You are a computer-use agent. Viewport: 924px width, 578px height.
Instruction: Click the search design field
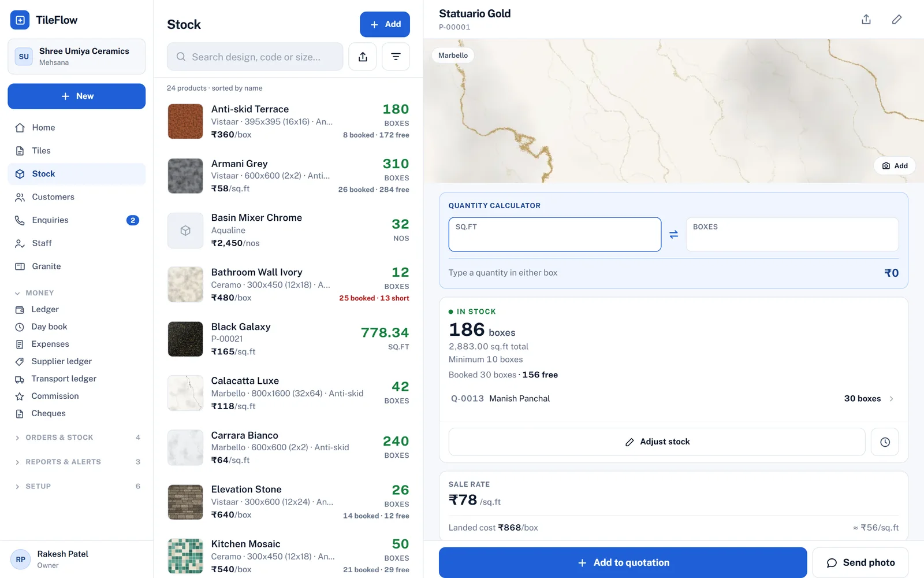pos(255,57)
